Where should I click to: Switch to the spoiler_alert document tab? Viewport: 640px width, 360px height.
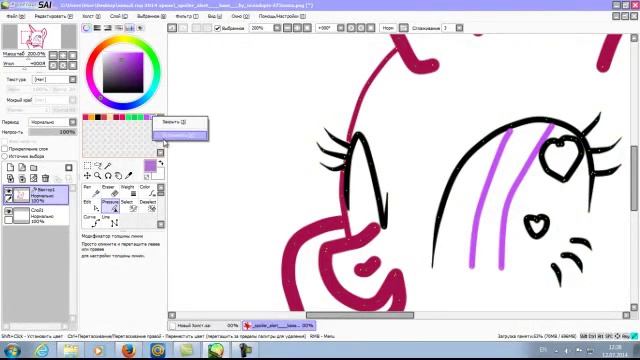(279, 326)
